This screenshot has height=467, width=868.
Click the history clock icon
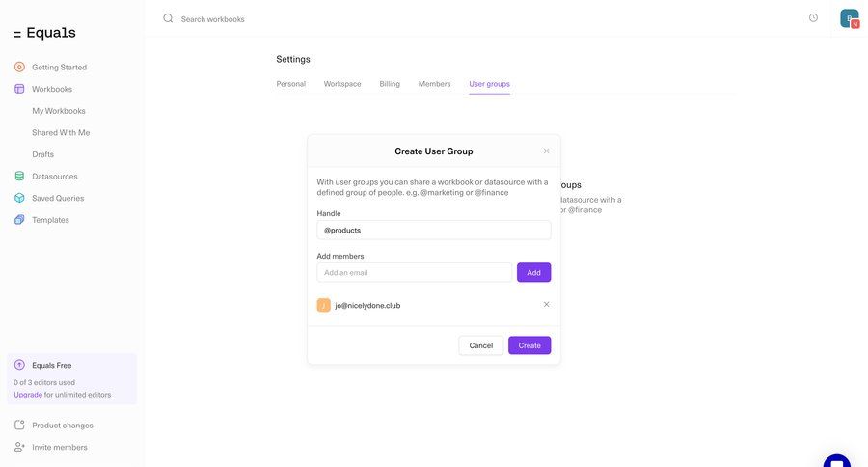click(813, 18)
